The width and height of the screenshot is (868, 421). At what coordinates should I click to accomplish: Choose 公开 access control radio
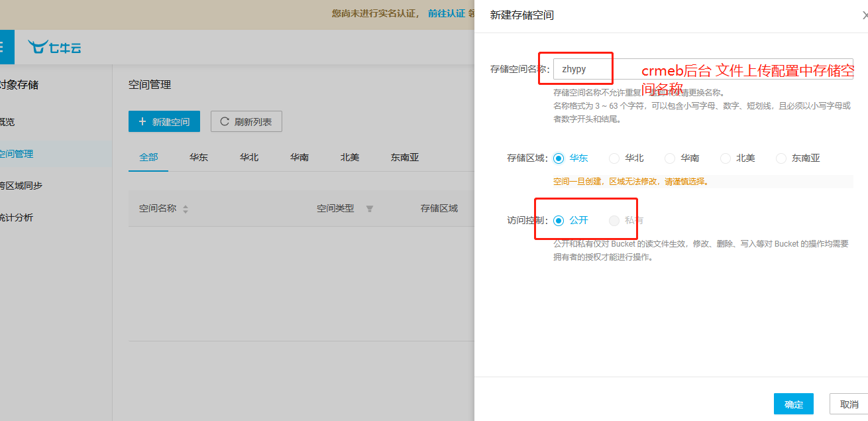[x=559, y=221]
